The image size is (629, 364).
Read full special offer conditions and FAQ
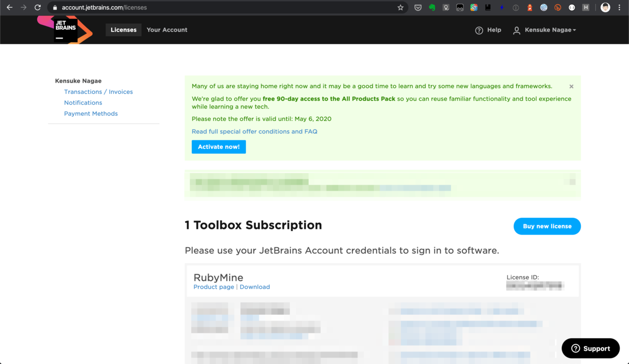point(254,131)
